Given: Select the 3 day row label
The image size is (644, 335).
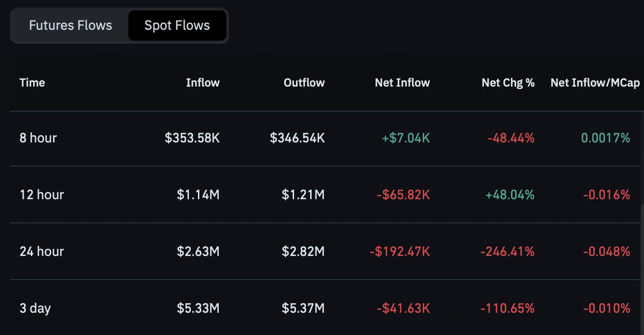Looking at the screenshot, I should click(35, 309).
